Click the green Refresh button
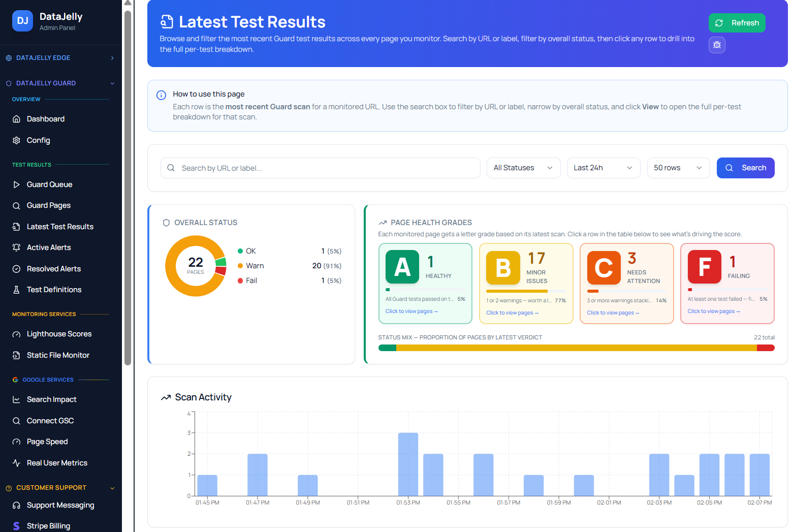Image resolution: width=792 pixels, height=532 pixels. point(737,23)
